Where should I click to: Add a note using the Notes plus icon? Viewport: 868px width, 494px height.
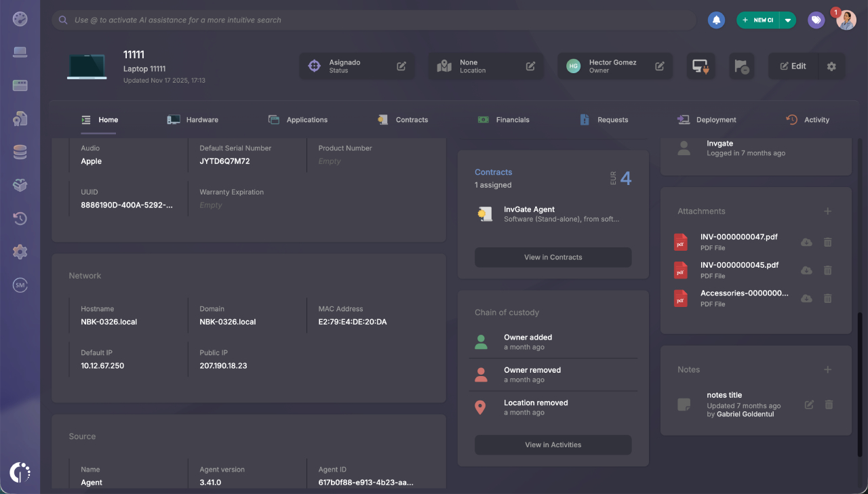click(827, 369)
